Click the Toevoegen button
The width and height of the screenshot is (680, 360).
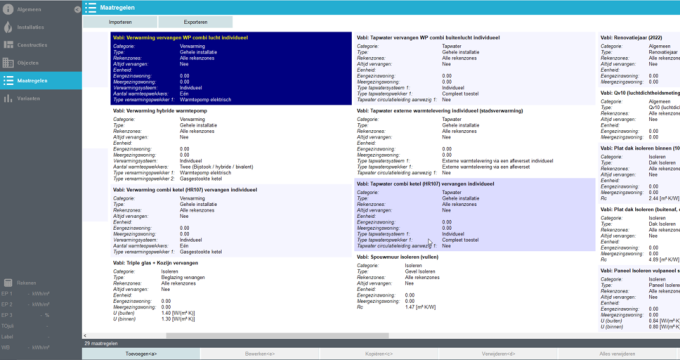(141, 354)
